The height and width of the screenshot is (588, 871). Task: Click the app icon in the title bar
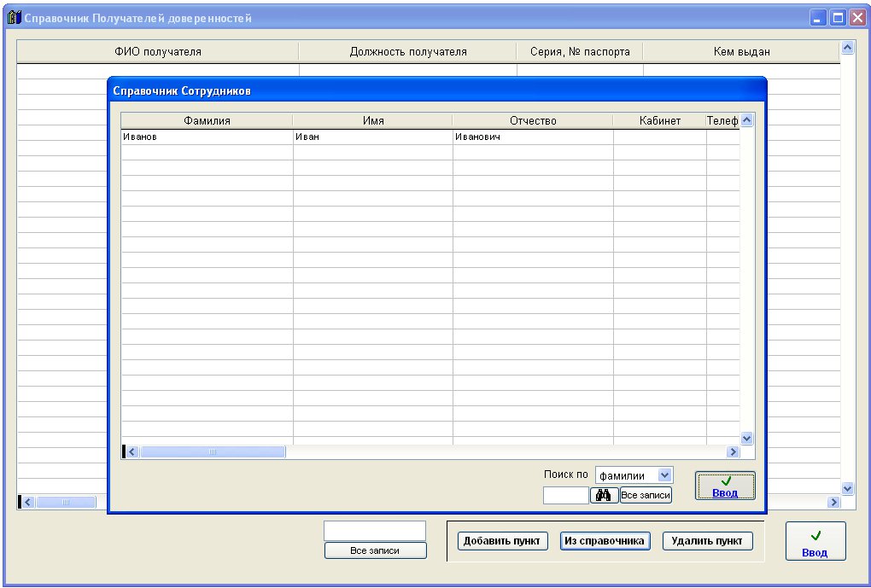pyautogui.click(x=14, y=18)
